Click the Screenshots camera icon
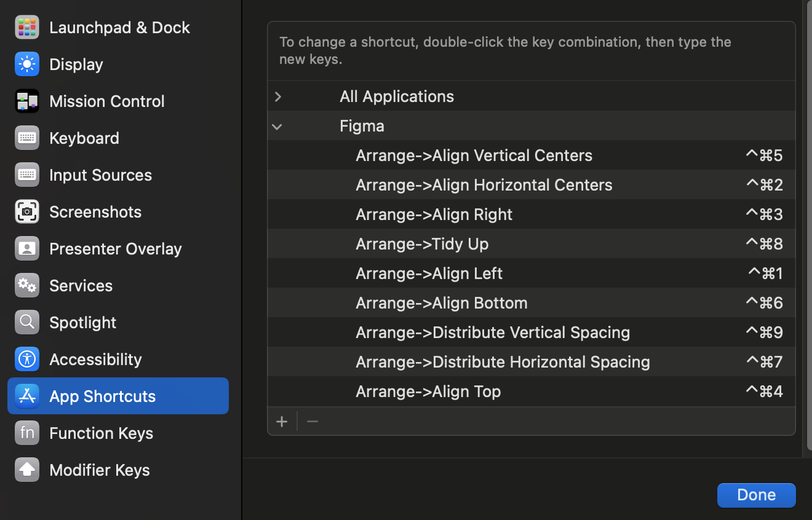The image size is (812, 520). coord(27,212)
